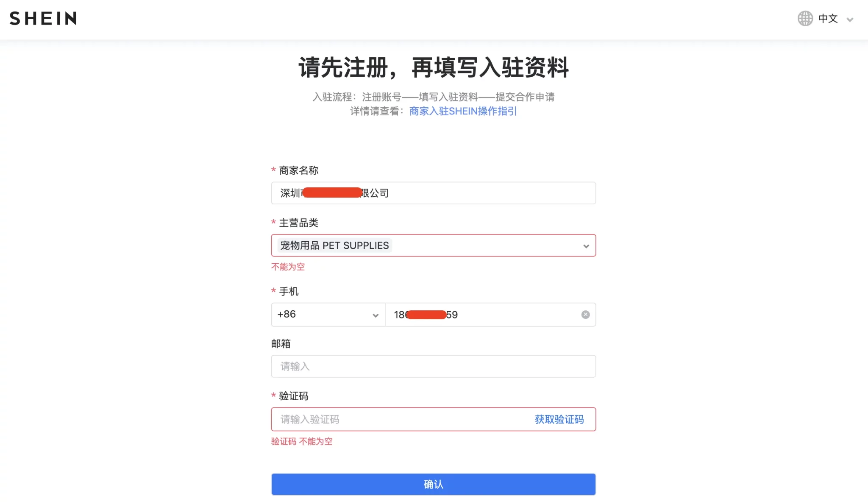Image resolution: width=868 pixels, height=502 pixels.
Task: Click 获取验证码 to request a code
Action: [559, 419]
